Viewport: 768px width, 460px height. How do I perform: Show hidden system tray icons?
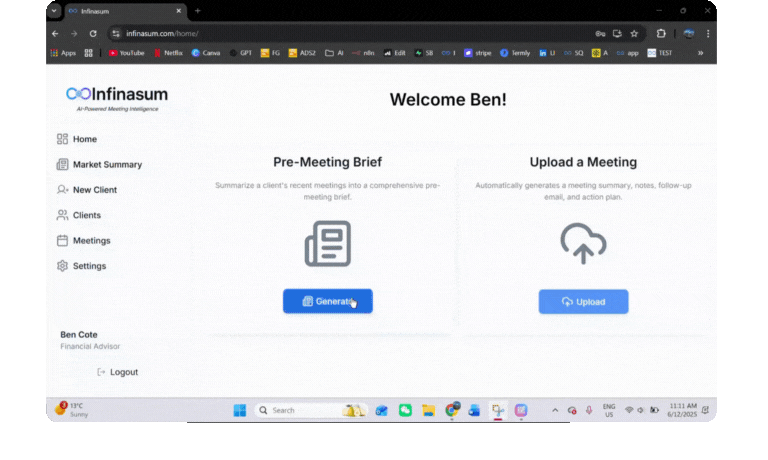pyautogui.click(x=555, y=411)
